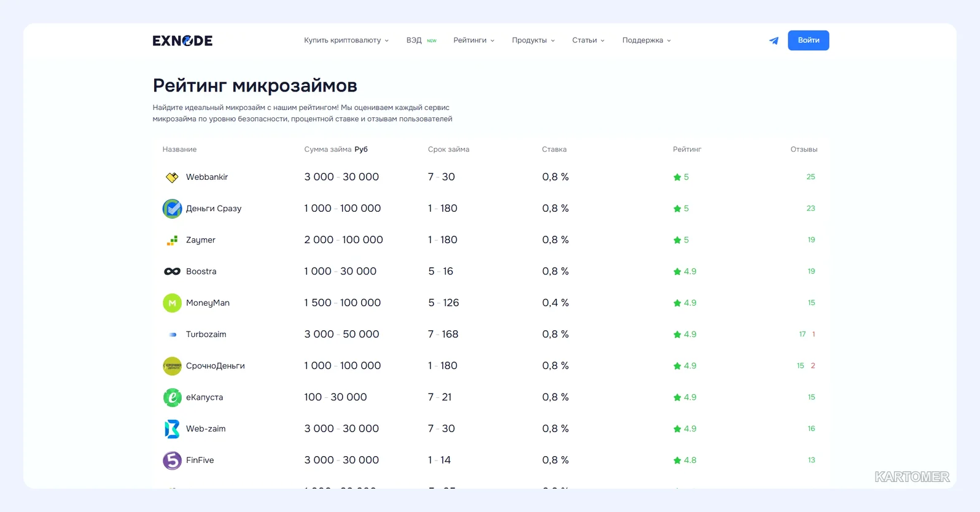This screenshot has height=512, width=980.
Task: Click the Войти login button
Action: 808,41
